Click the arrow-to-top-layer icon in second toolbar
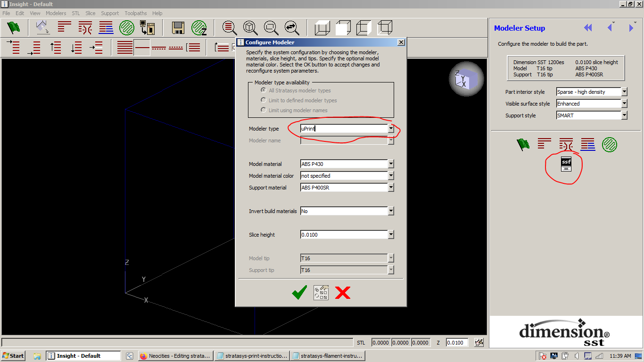 pos(14,48)
